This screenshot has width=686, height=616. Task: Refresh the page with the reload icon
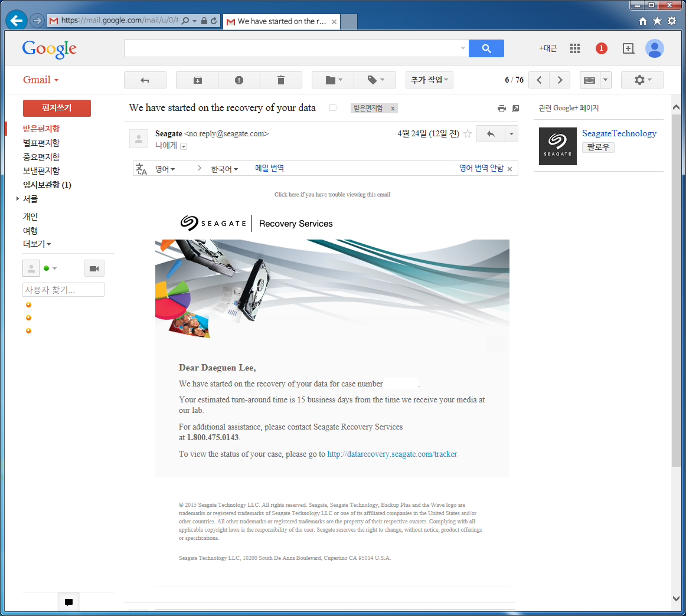[x=214, y=21]
